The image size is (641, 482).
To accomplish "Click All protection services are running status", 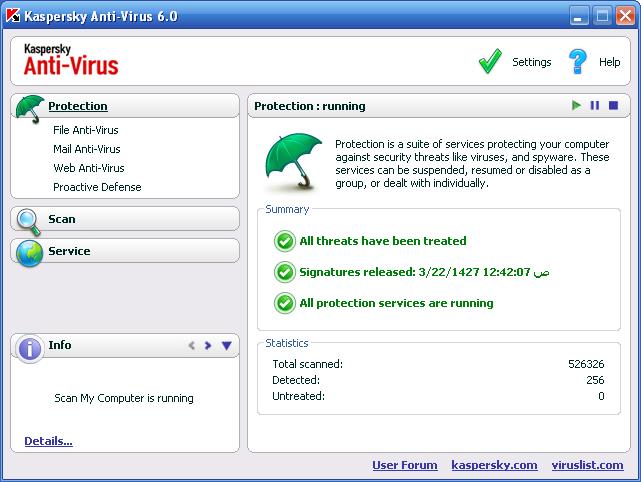I will [396, 303].
